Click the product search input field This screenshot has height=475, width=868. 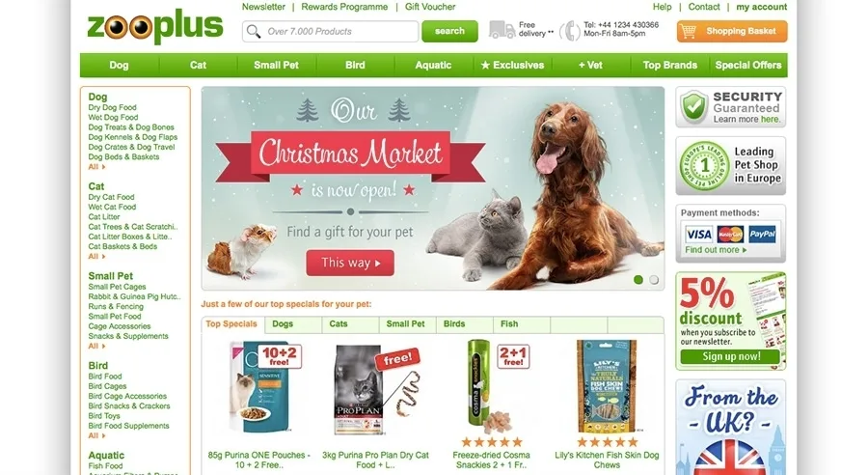[331, 32]
